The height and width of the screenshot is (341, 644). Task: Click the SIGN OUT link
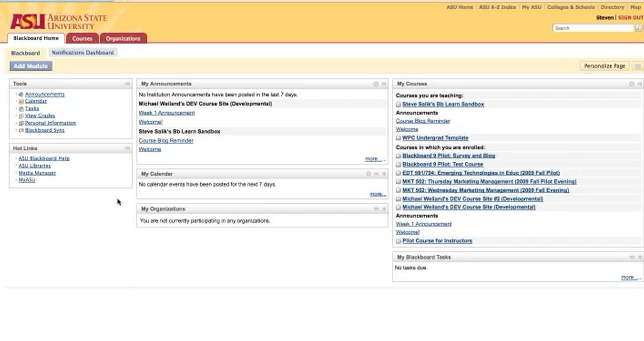631,18
